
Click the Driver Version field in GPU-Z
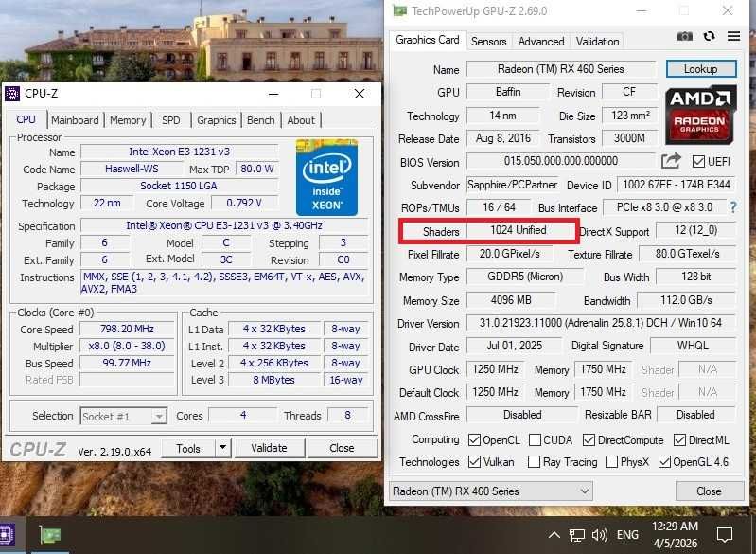pyautogui.click(x=601, y=322)
